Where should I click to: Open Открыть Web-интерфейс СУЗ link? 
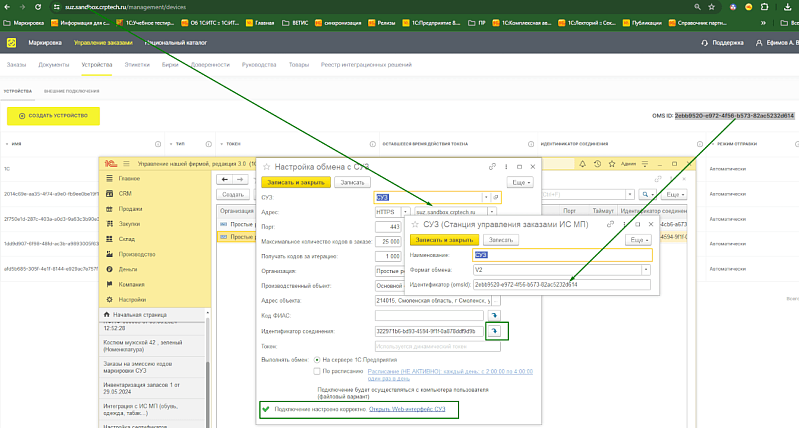[x=407, y=409]
